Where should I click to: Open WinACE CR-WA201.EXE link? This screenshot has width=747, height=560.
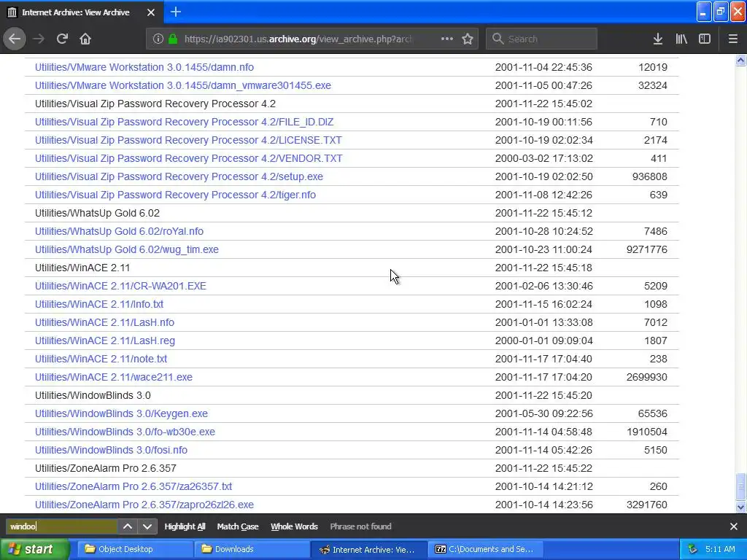(120, 286)
